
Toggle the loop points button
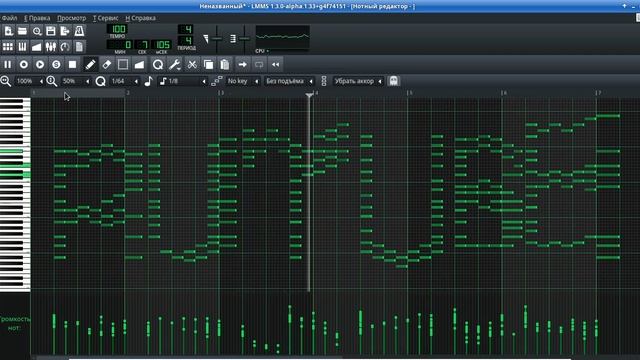[259, 64]
